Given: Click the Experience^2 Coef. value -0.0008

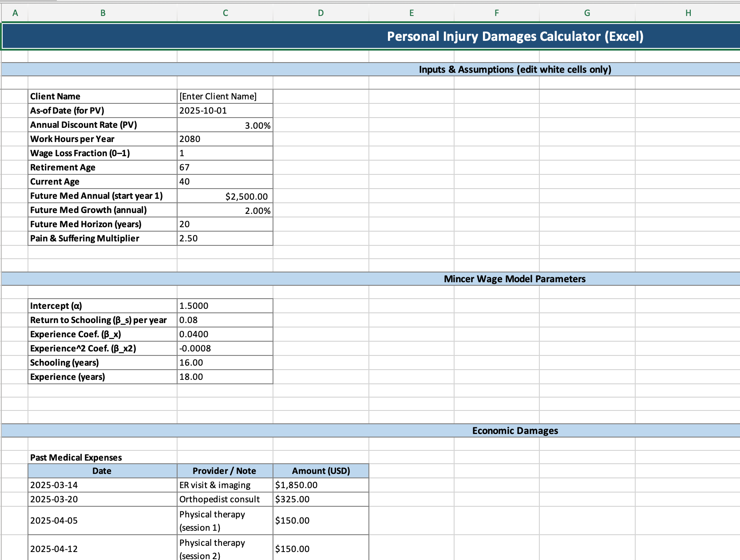Looking at the screenshot, I should [225, 348].
